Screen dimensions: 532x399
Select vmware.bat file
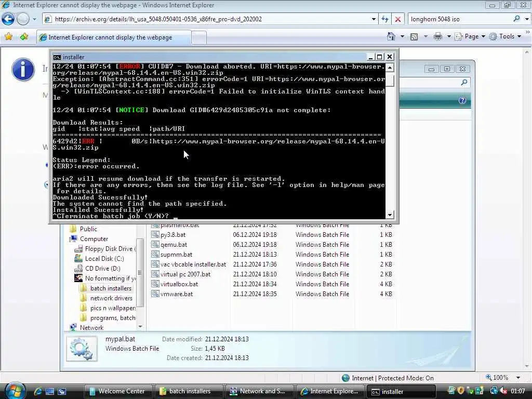pyautogui.click(x=177, y=294)
